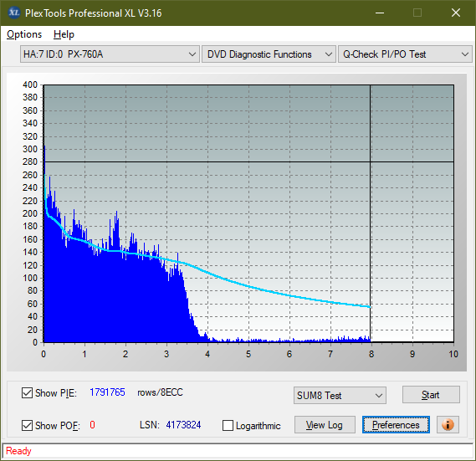Open the Q-Check PI/PO Test dropdown
Image resolution: width=476 pixels, height=461 pixels.
tap(405, 54)
